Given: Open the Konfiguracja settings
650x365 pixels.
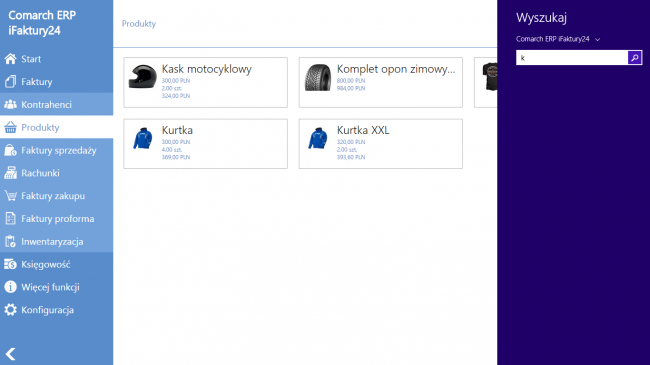Looking at the screenshot, I should tap(56, 310).
